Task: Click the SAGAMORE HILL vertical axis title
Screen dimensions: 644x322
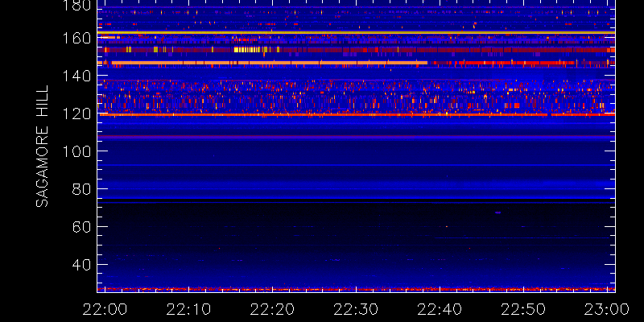Action: pos(42,147)
